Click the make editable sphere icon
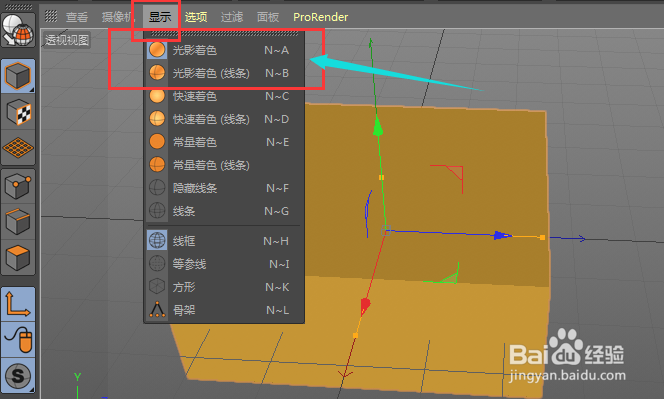Image resolution: width=664 pixels, height=399 pixels. click(x=18, y=30)
